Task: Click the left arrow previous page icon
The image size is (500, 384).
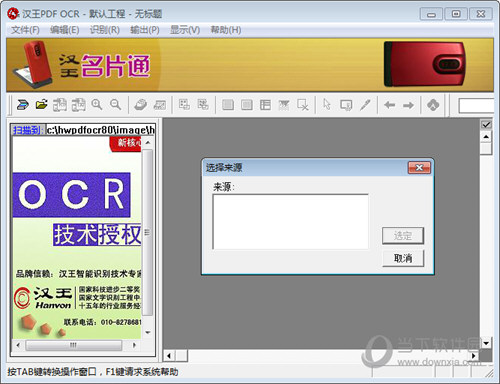Action: 389,105
